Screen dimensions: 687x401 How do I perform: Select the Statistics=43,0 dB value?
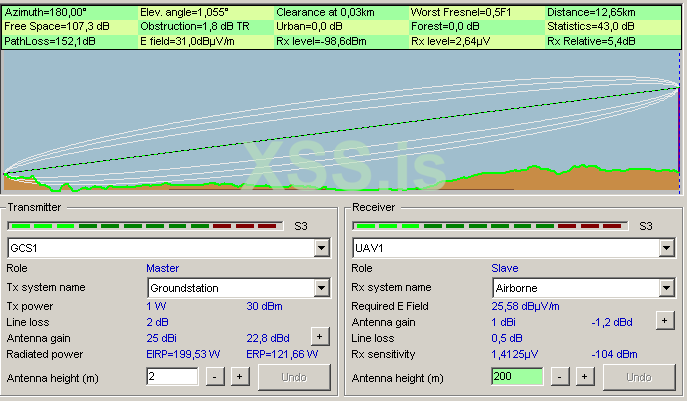591,27
